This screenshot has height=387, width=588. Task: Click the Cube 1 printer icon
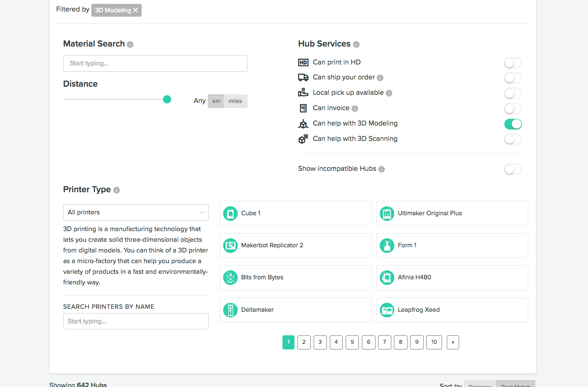[230, 213]
